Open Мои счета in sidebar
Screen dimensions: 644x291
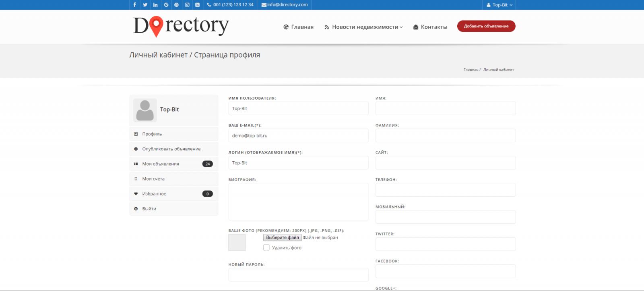point(174,179)
